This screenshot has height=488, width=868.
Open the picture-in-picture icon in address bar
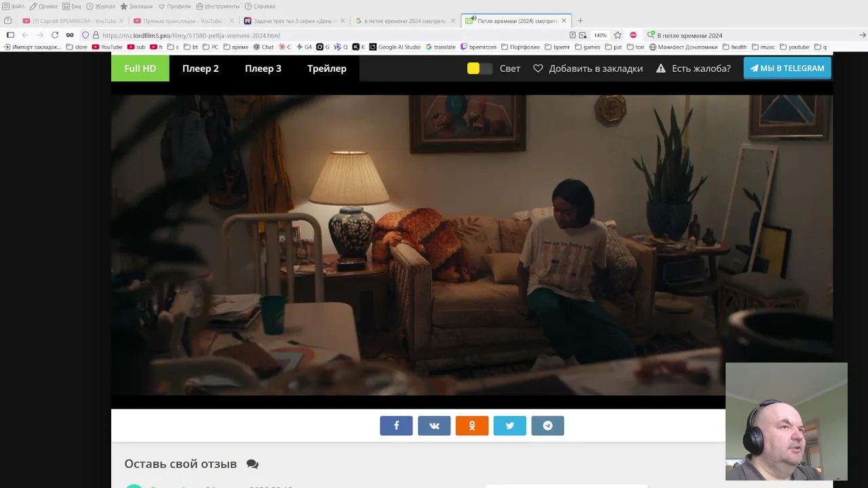tap(583, 35)
